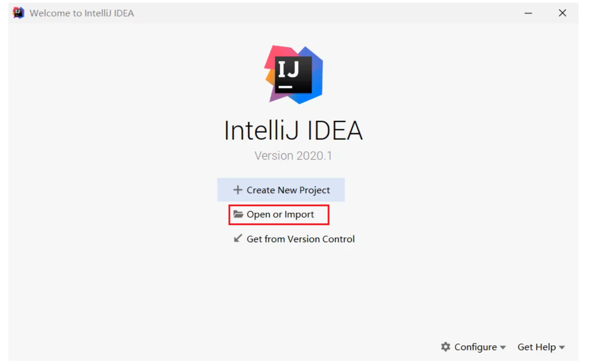Click the IntelliJ IDEA heading text
The image size is (598, 364).
tap(293, 130)
